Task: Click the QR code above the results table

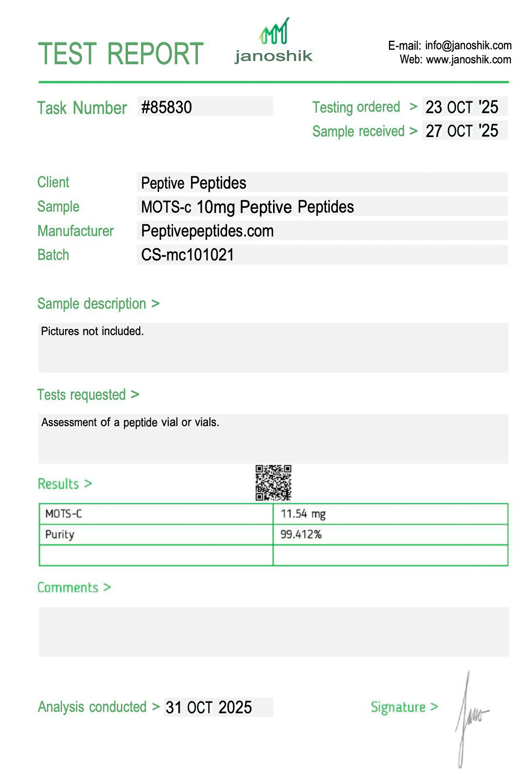Action: pos(274,482)
